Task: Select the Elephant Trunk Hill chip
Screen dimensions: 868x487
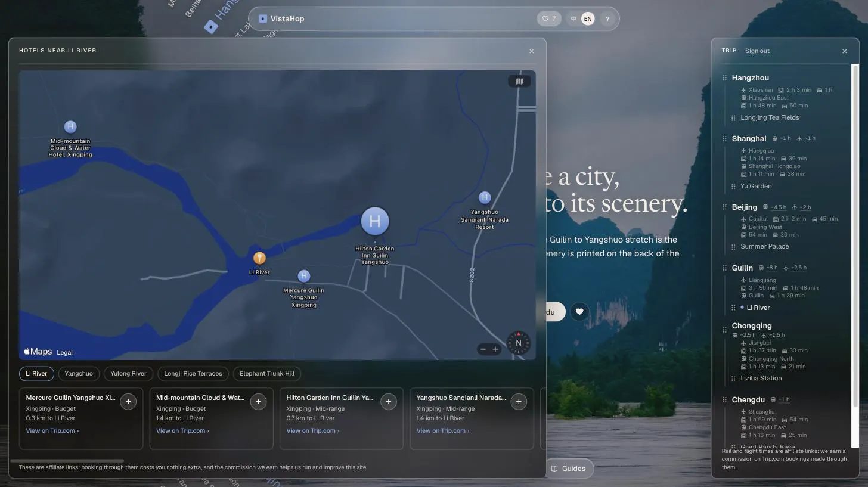Action: 267,374
